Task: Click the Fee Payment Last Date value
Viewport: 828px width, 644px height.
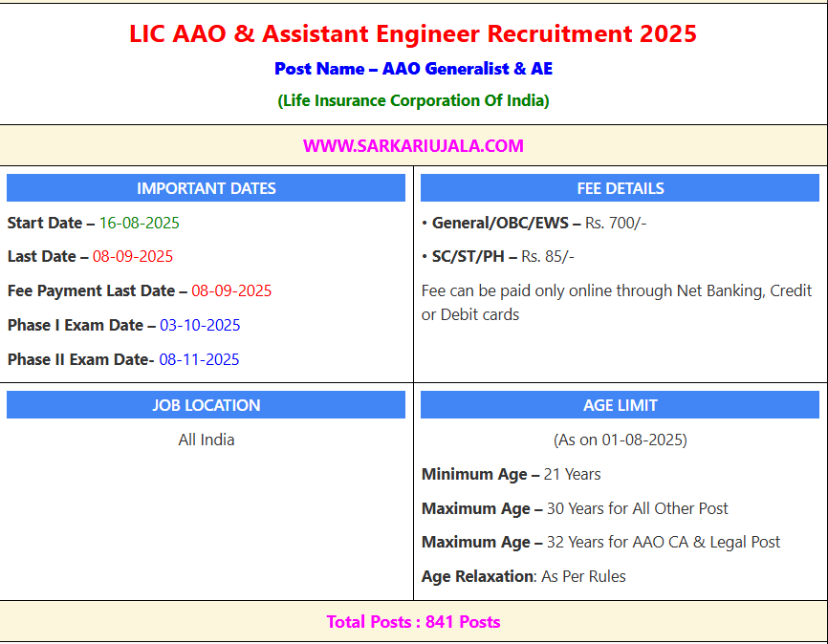Action: pos(231,290)
